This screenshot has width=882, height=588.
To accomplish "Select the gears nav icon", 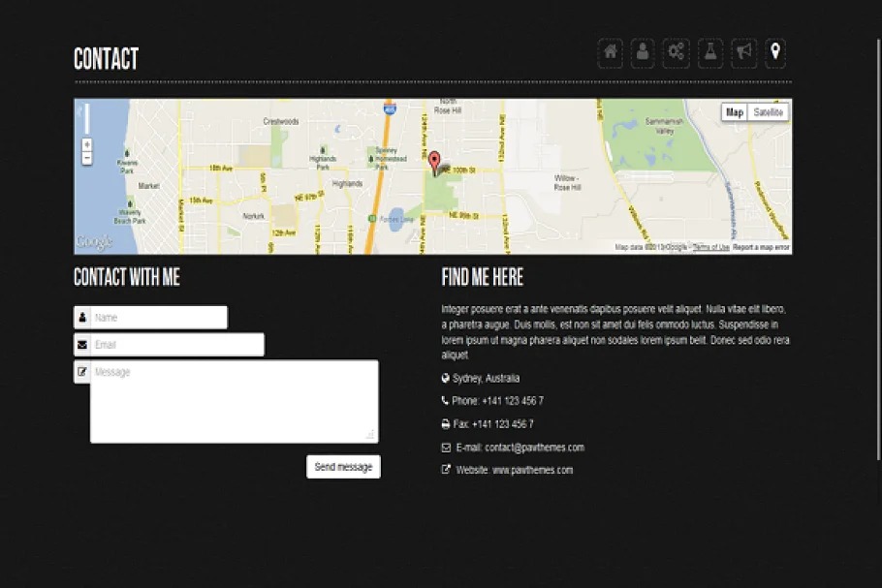I will [x=676, y=53].
